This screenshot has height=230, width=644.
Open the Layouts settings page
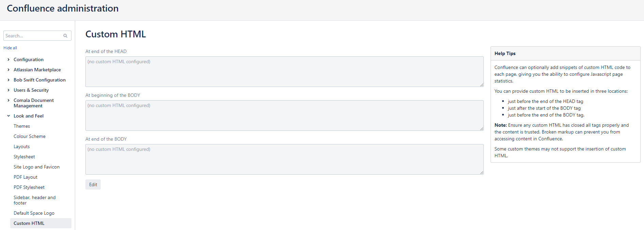21,146
